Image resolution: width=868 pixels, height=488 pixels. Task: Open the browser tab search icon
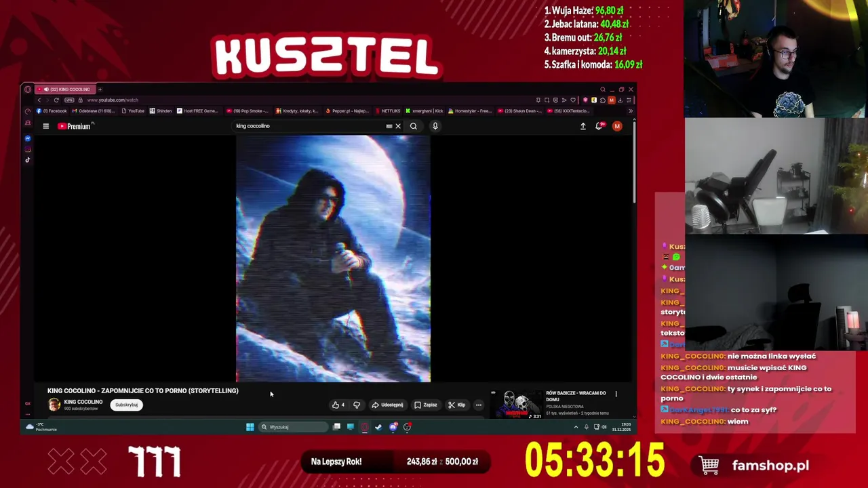[x=603, y=89]
